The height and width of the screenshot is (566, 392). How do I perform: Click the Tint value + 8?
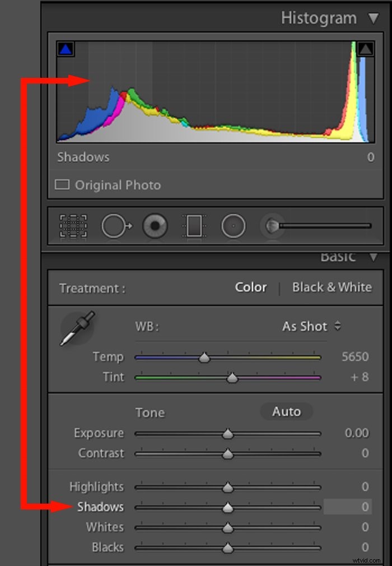pyautogui.click(x=360, y=377)
